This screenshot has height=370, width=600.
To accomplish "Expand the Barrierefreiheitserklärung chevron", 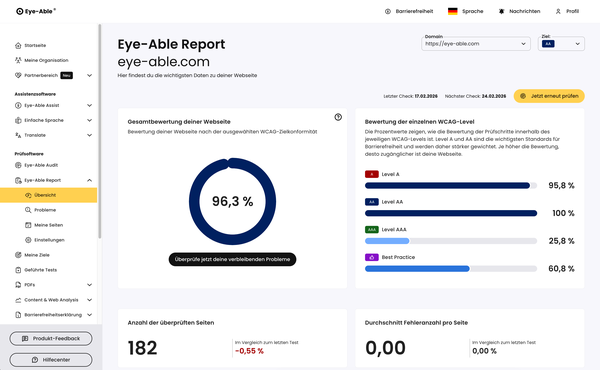I will point(89,315).
